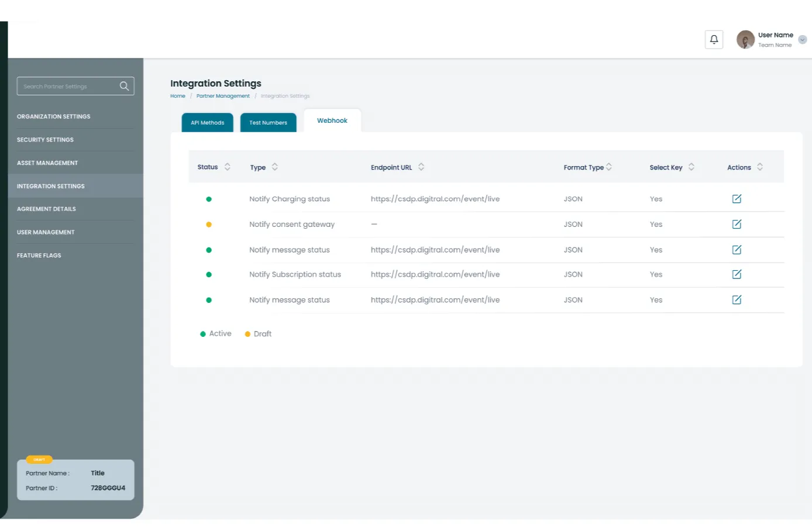Open Security Settings in sidebar

click(46, 140)
